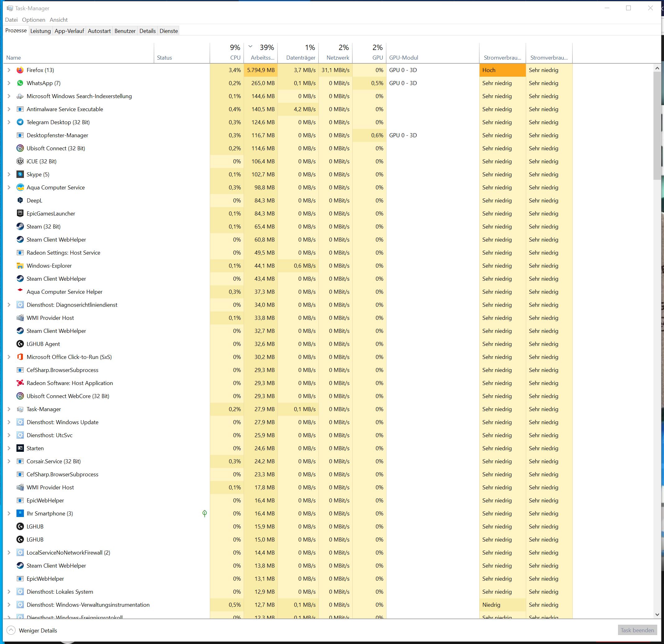Select the DeepL process icon
The image size is (664, 644).
20,200
